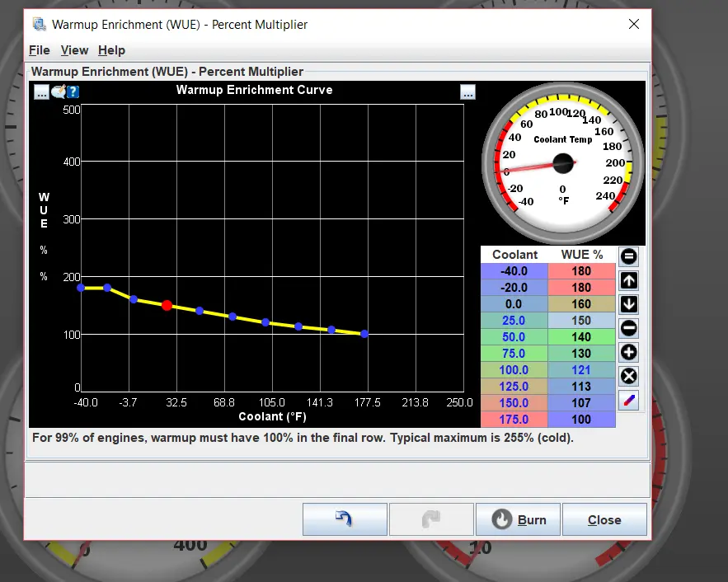Viewport: 728px width, 582px height.
Task: Click the down arrow decrement icon
Action: [x=628, y=304]
